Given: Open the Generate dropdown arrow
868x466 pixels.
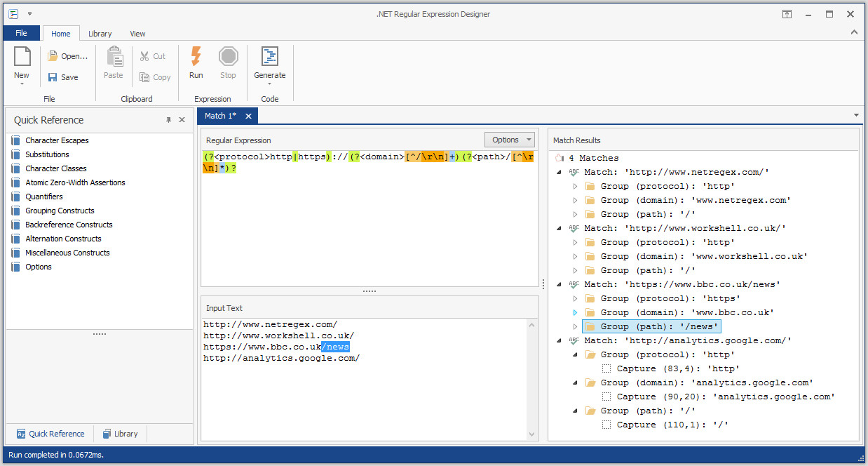Looking at the screenshot, I should [x=269, y=84].
